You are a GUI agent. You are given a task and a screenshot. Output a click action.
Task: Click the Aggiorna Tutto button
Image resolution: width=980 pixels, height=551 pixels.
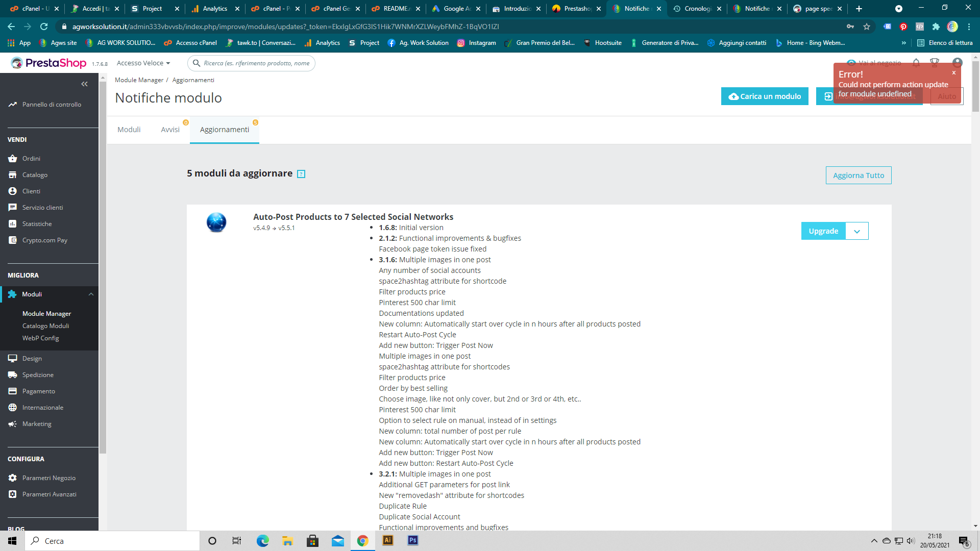click(858, 176)
